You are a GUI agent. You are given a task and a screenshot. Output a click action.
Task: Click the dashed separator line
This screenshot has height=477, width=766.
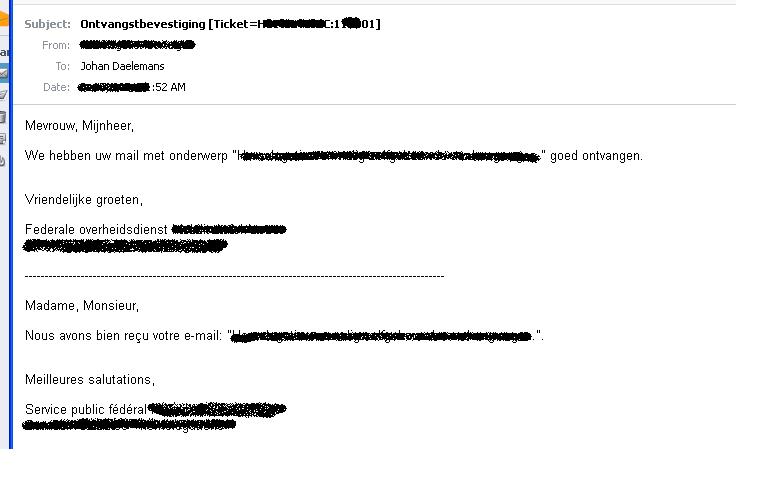pos(234,275)
